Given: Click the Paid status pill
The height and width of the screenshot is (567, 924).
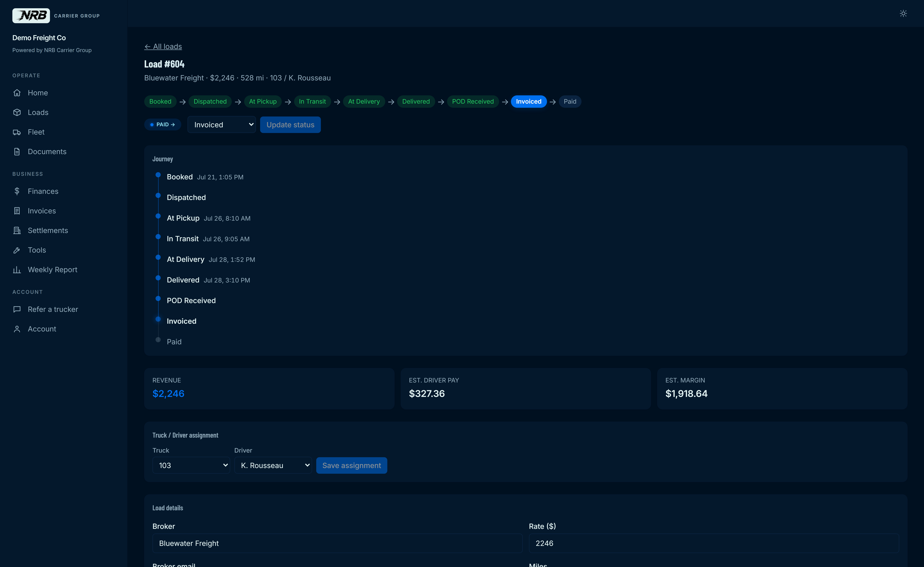Looking at the screenshot, I should [x=570, y=102].
